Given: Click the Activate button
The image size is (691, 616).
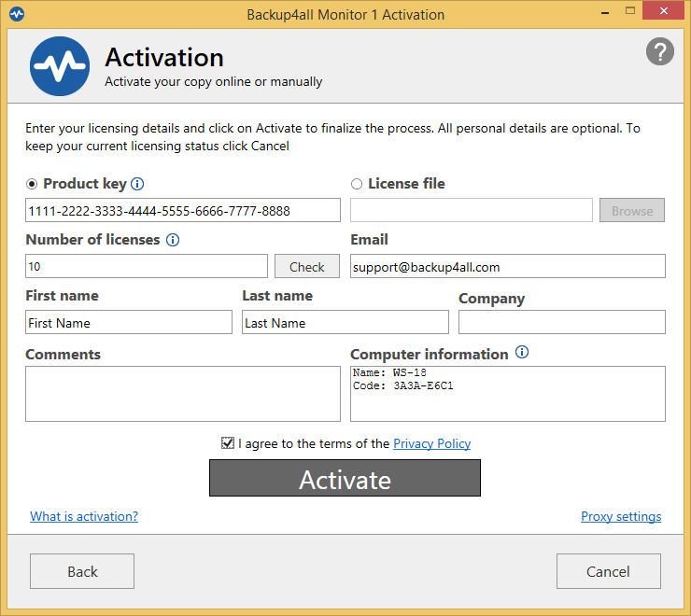Looking at the screenshot, I should tap(345, 478).
